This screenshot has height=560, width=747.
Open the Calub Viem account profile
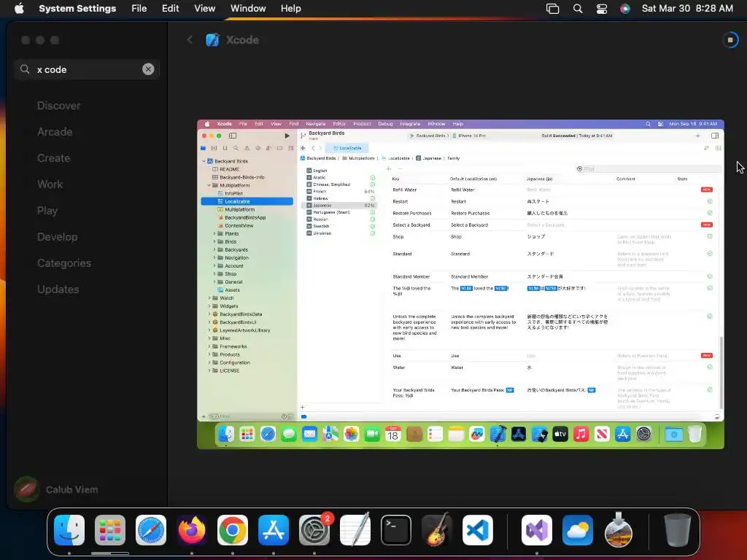[x=56, y=489]
